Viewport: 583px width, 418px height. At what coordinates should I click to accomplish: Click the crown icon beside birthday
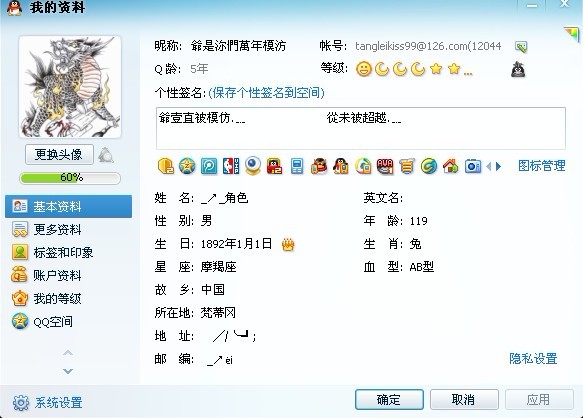(x=288, y=244)
